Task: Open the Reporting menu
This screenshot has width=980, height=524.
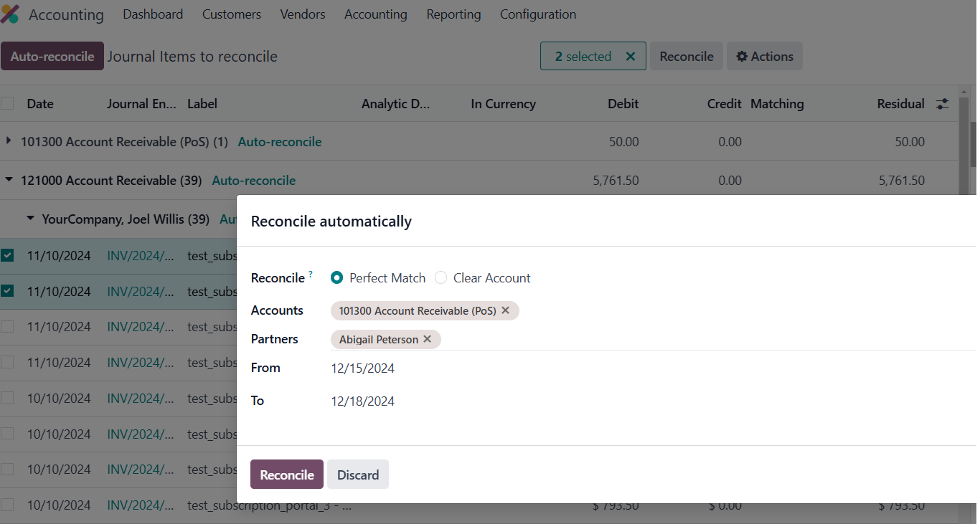Action: [x=453, y=14]
